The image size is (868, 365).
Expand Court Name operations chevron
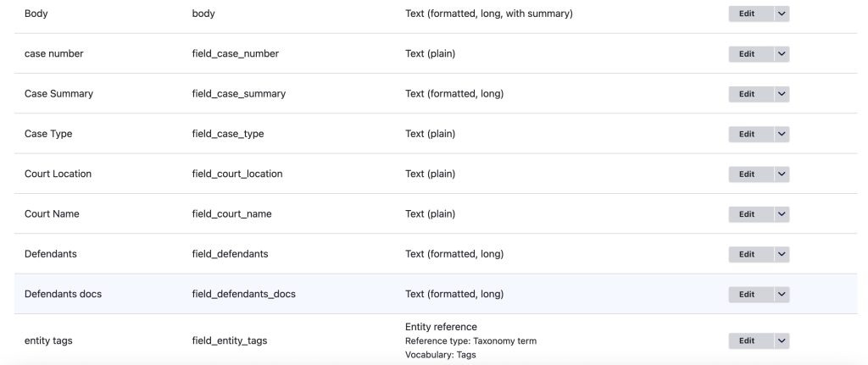point(782,214)
